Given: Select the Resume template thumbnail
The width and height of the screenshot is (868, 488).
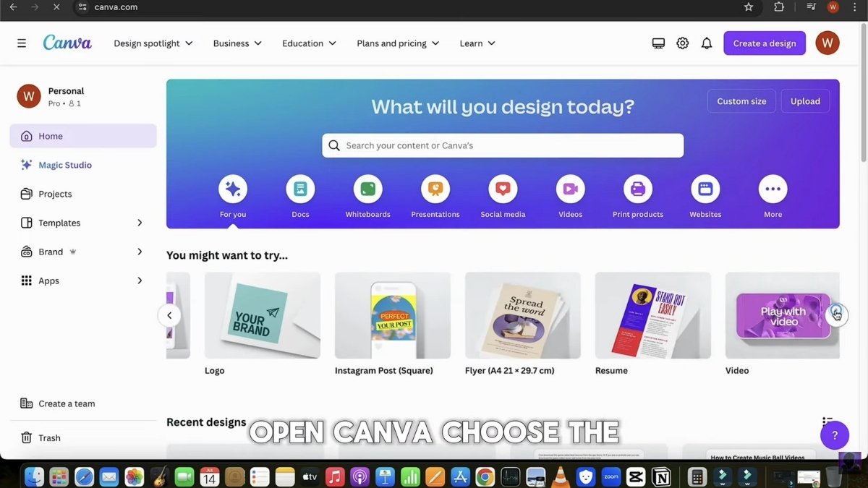Looking at the screenshot, I should pyautogui.click(x=652, y=315).
